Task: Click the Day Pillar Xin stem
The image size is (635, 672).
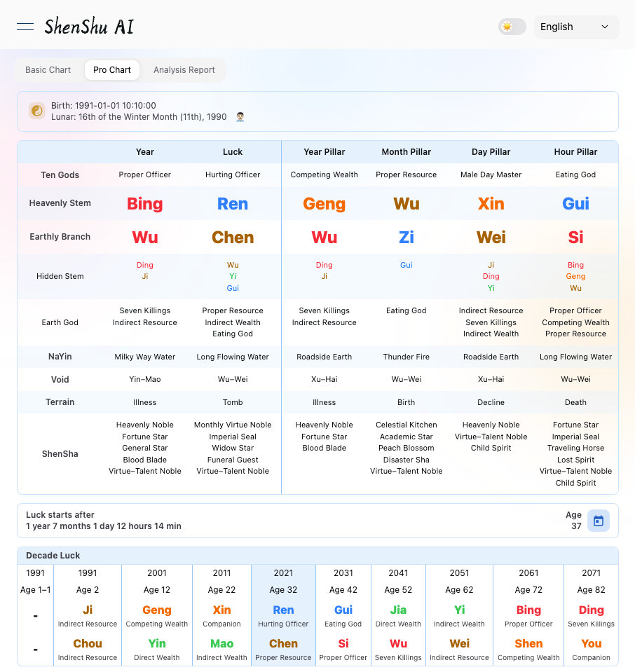Action: click(x=491, y=204)
